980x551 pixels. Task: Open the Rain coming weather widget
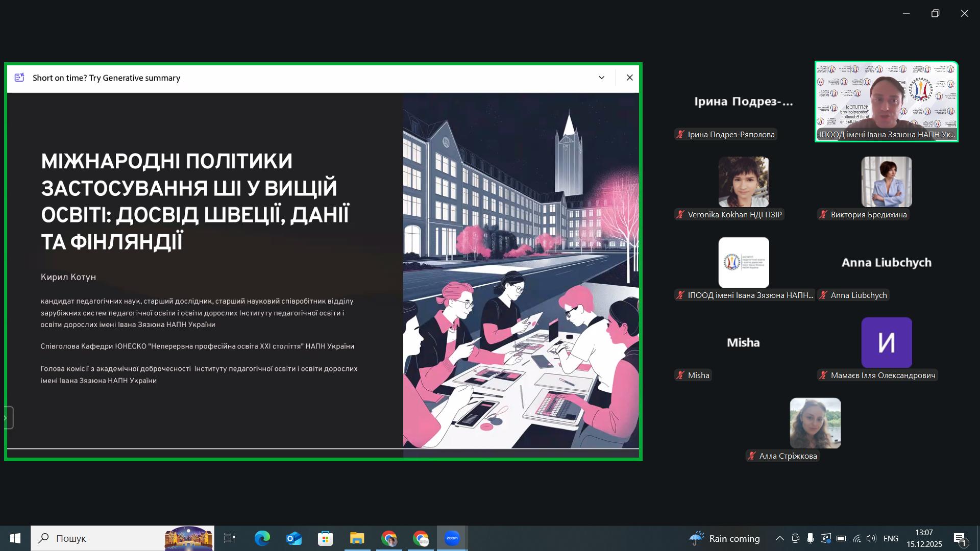point(725,538)
